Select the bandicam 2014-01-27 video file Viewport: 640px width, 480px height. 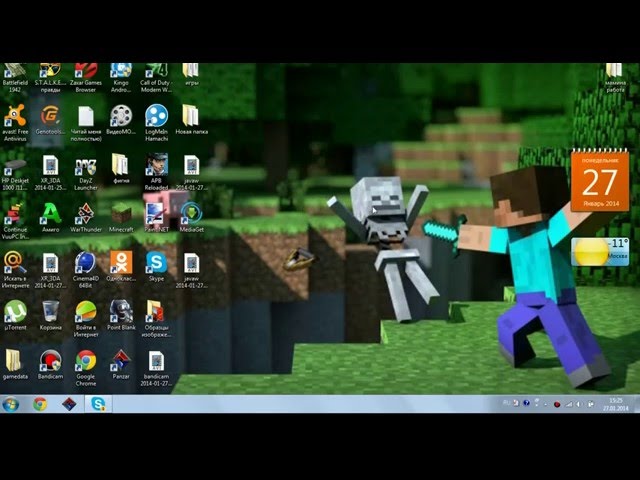coord(156,368)
